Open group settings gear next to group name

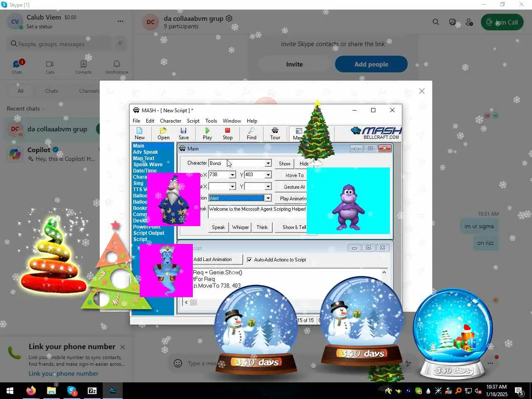coord(229,18)
